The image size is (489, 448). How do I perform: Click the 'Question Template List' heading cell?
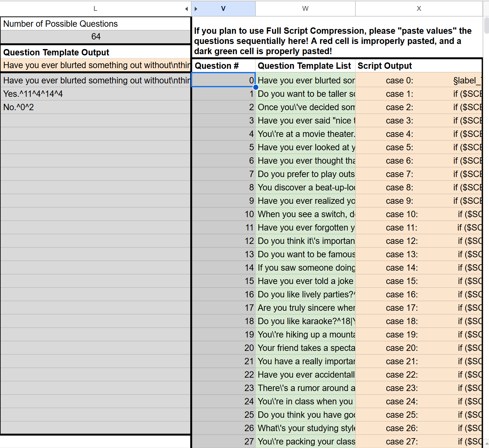pos(305,66)
